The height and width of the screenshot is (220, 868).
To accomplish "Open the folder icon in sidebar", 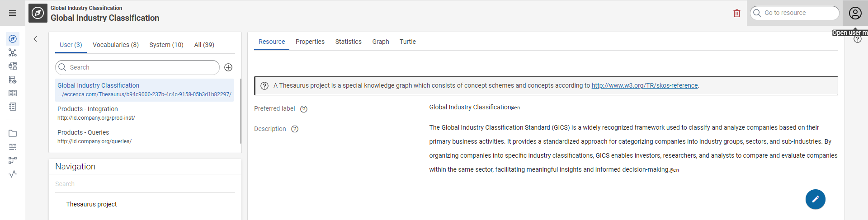I will tap(13, 133).
